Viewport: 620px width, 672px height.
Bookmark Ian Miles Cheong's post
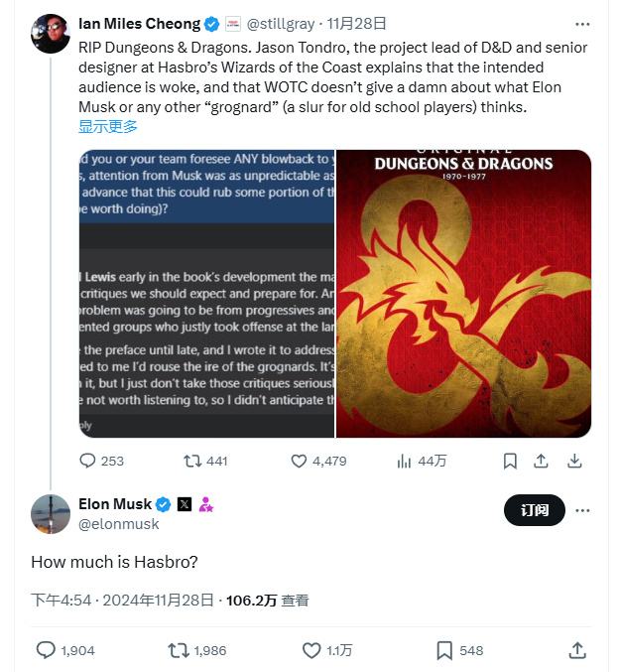510,461
